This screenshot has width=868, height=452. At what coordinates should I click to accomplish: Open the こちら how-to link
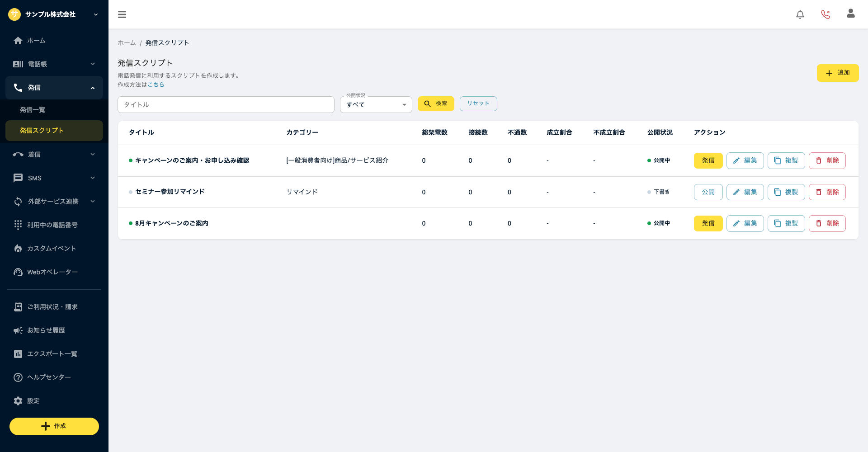[156, 85]
